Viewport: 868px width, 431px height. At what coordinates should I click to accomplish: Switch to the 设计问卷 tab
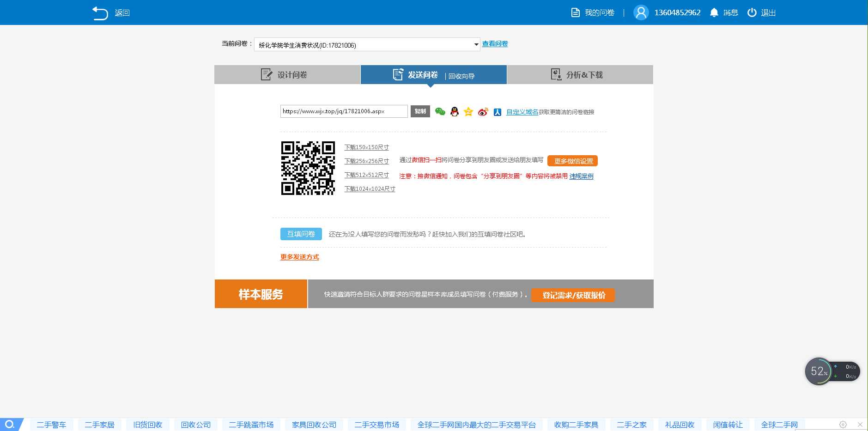click(x=287, y=75)
